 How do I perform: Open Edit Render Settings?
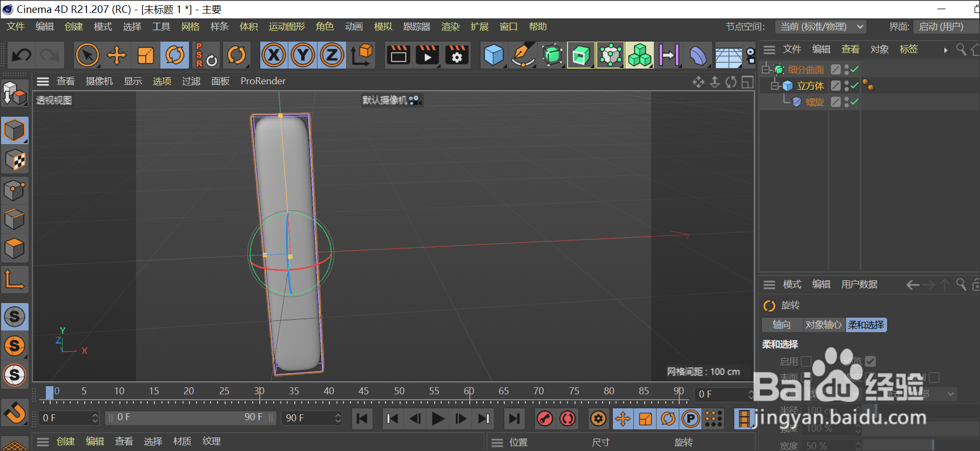pyautogui.click(x=457, y=55)
